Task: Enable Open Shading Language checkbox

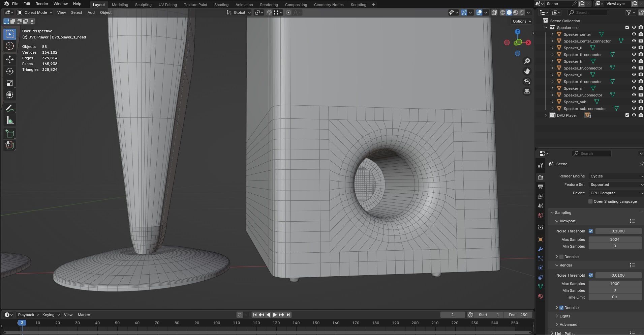Action: [x=590, y=201]
